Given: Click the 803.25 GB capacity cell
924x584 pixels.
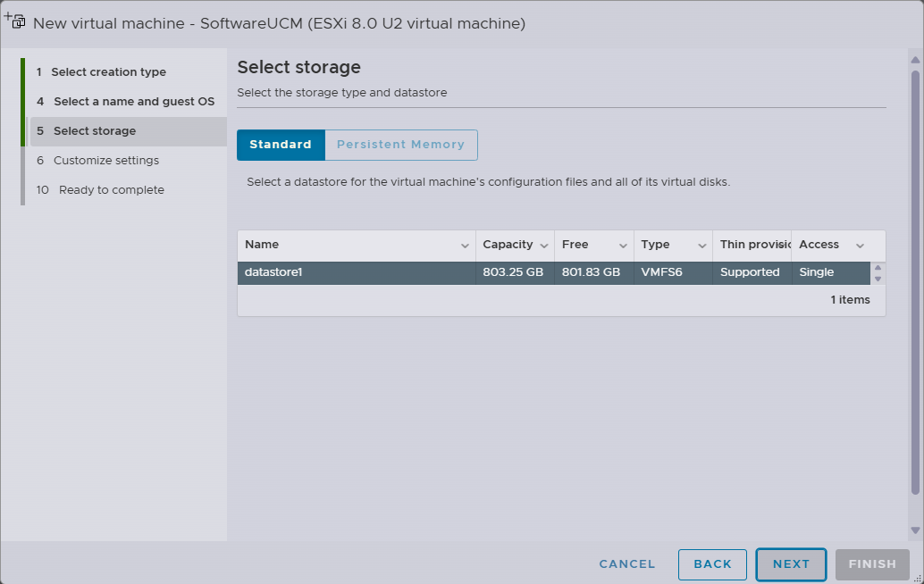Looking at the screenshot, I should point(515,272).
